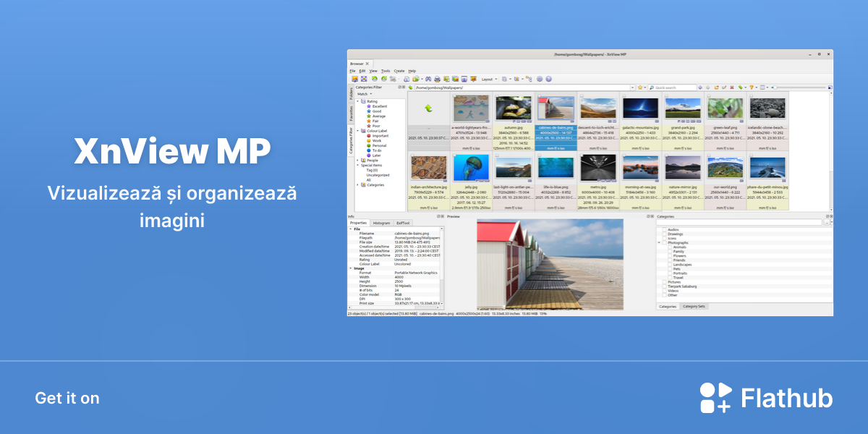Click the Fullscreen view toolbar icon
Image resolution: width=868 pixels, height=434 pixels.
(364, 79)
